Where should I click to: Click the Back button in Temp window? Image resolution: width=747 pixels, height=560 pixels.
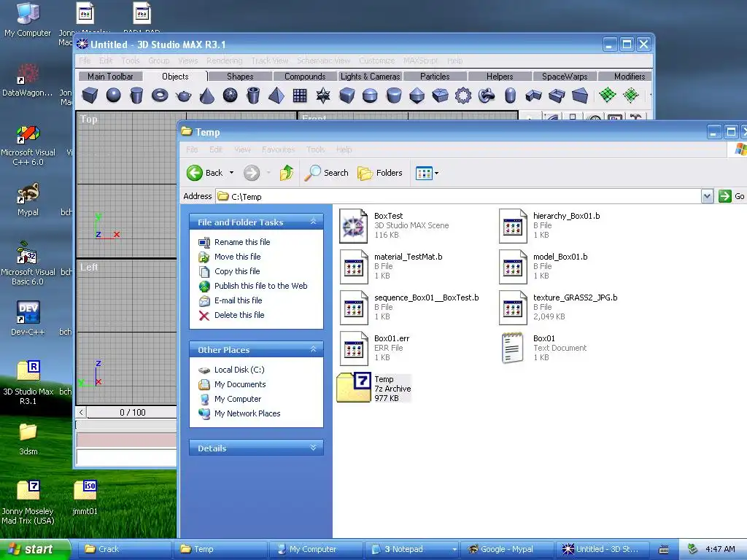point(204,172)
